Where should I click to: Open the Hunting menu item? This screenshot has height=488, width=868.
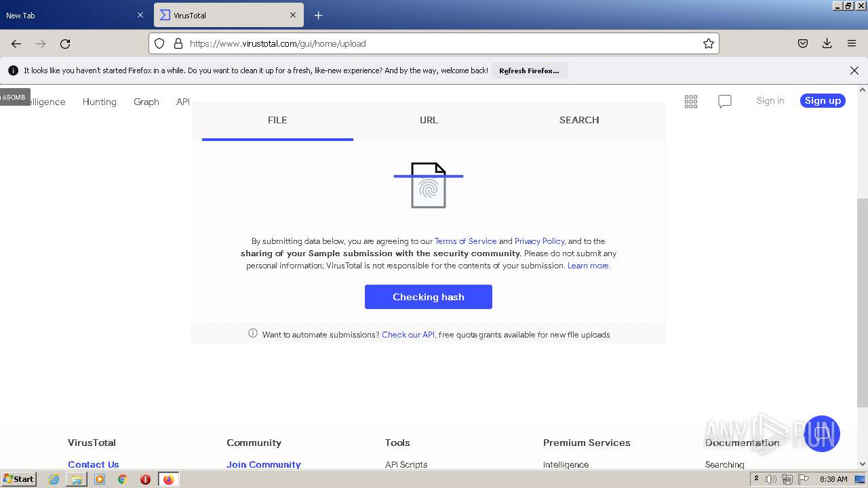[100, 102]
